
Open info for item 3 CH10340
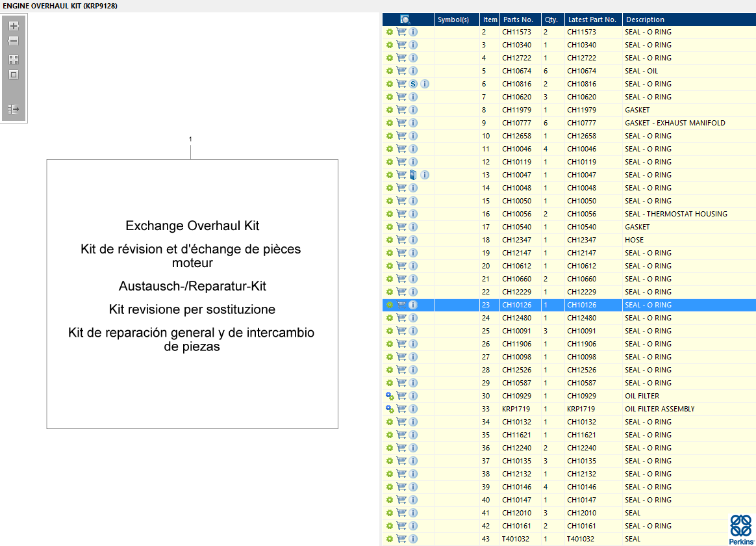(413, 45)
